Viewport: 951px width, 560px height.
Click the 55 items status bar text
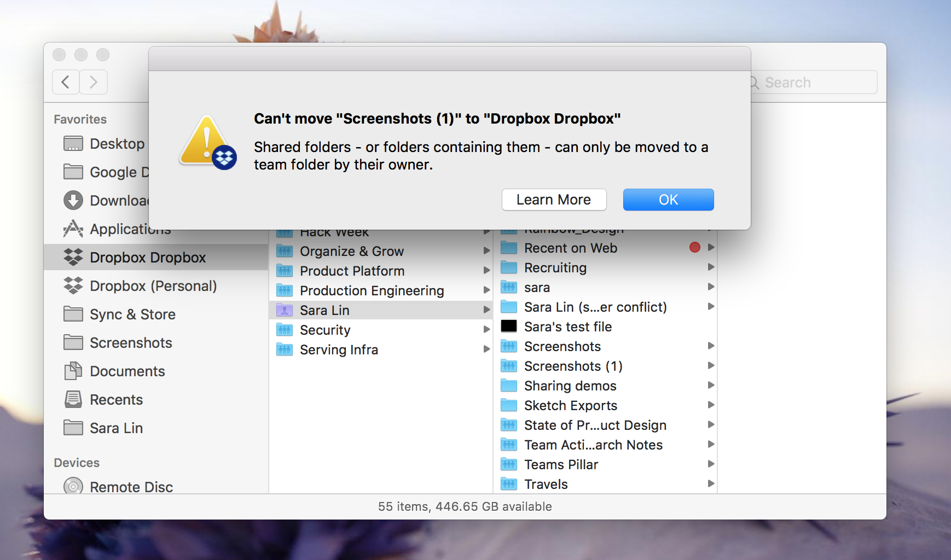pyautogui.click(x=465, y=506)
